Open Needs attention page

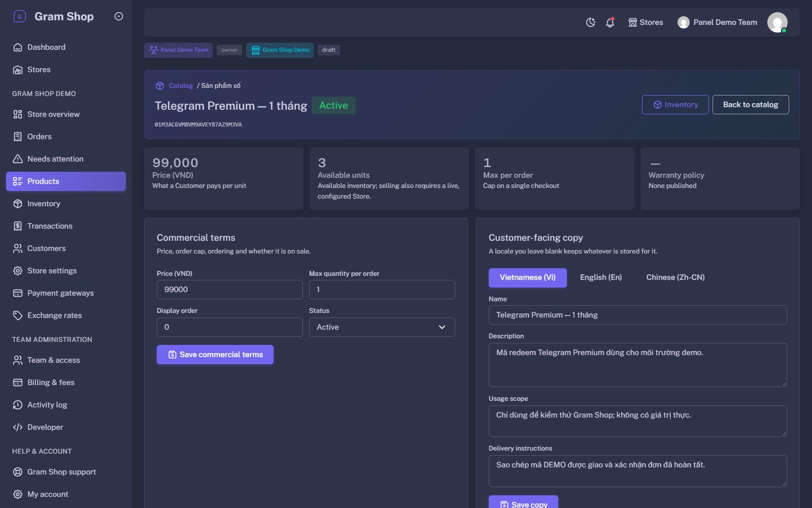point(66,159)
